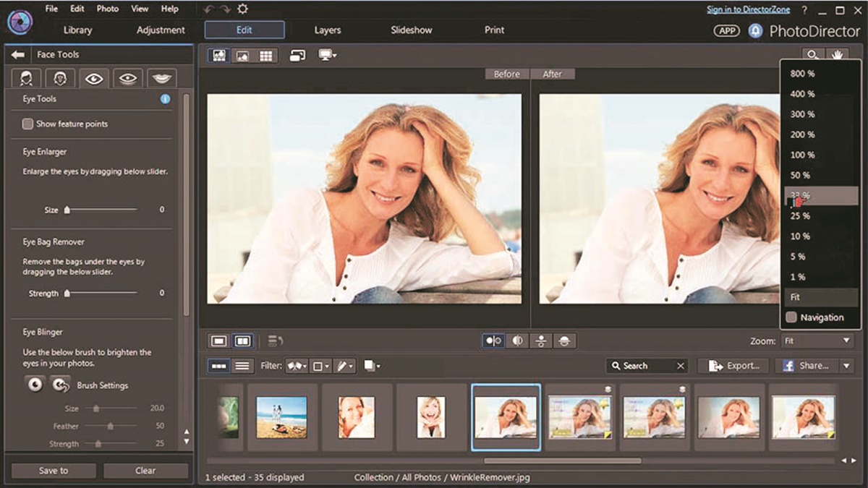The height and width of the screenshot is (488, 868).
Task: Click the rotate photo icon in the toolbar
Action: 297,54
